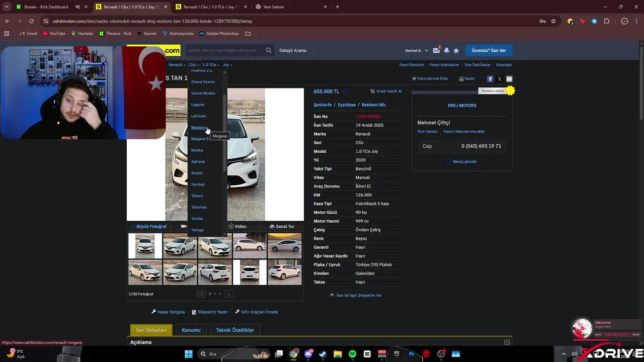Click the Şanlıurfa location link
644x362 pixels.
click(323, 105)
